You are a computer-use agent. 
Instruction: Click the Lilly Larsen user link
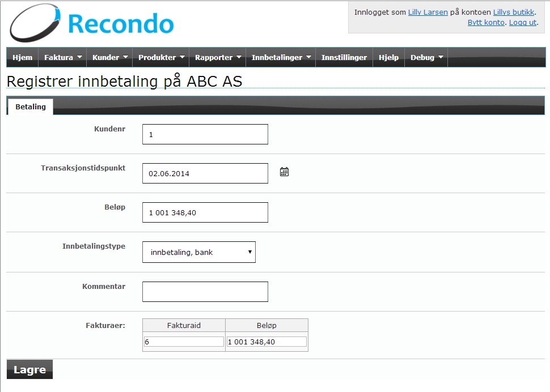tap(428, 12)
